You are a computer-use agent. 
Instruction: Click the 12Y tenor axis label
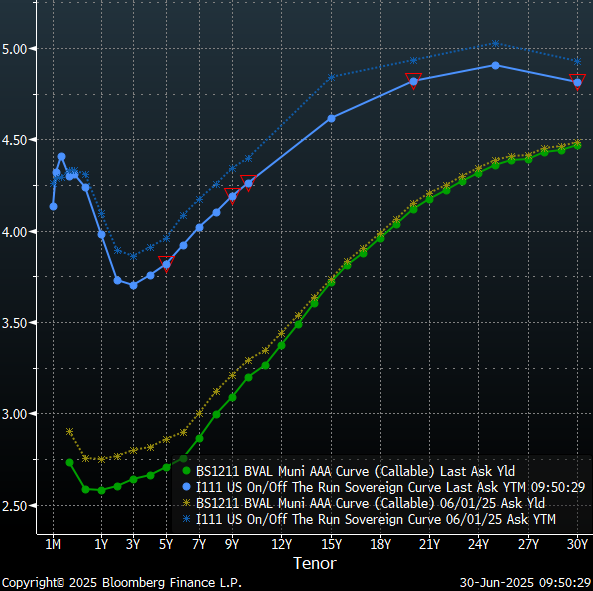point(282,544)
